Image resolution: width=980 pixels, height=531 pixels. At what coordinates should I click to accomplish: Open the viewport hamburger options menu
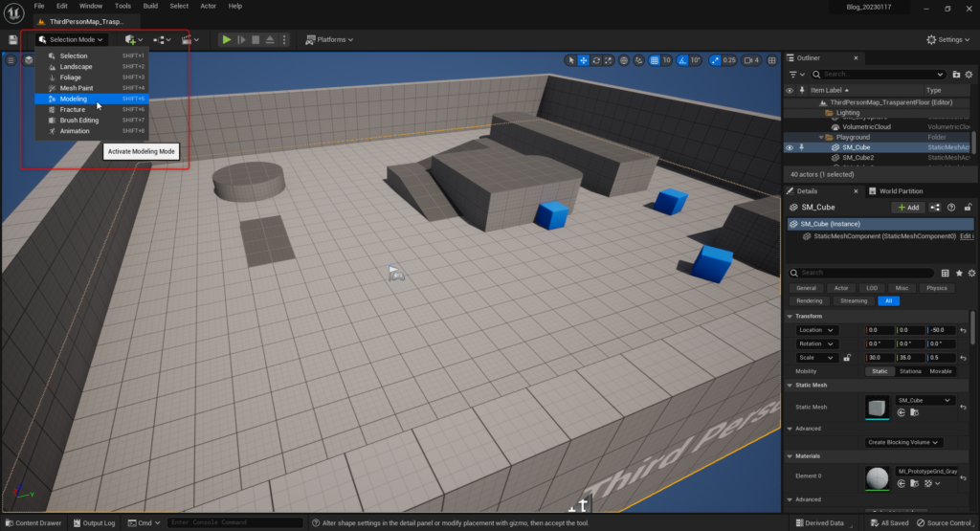point(11,60)
